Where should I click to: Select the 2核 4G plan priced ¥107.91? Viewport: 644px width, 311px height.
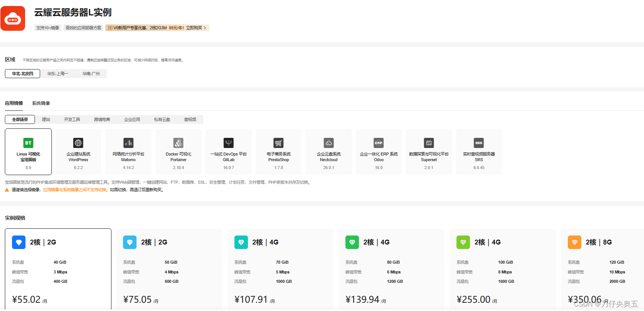click(x=280, y=269)
